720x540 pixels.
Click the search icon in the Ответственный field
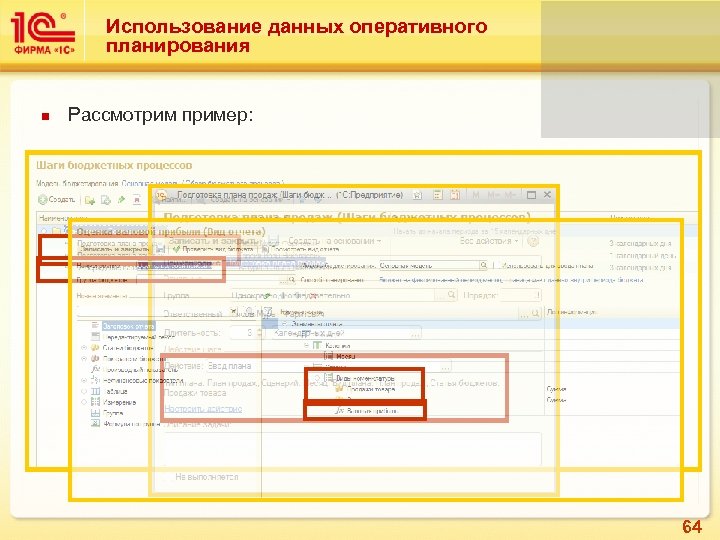pos(535,313)
